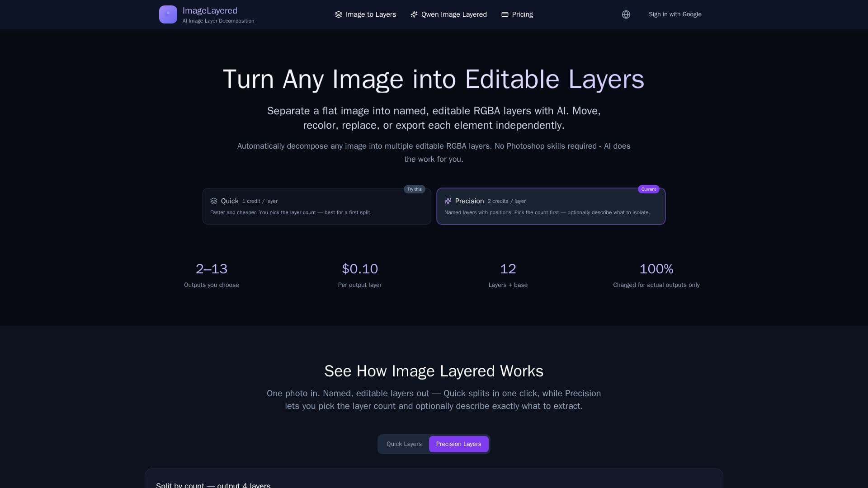
Task: Go to the Pricing page
Action: coord(517,14)
